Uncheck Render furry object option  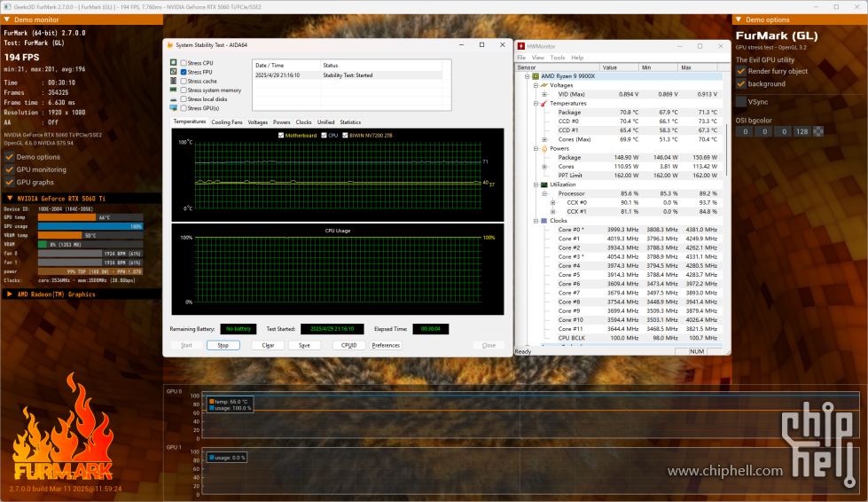(741, 72)
